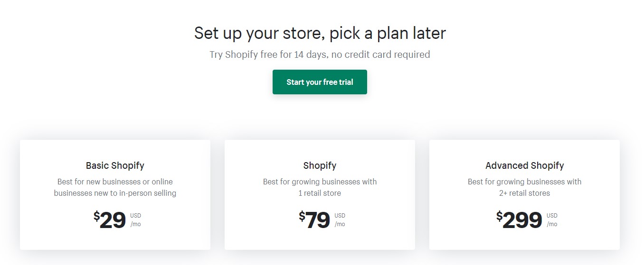
Task: Click the large 299 price number
Action: 522,220
